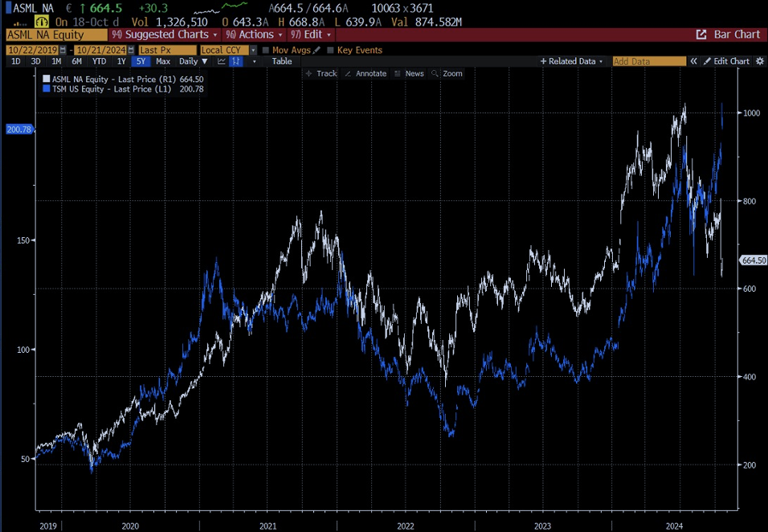Click the 1000 right axis label
Screen dimensions: 768x532
pyautogui.click(x=752, y=113)
